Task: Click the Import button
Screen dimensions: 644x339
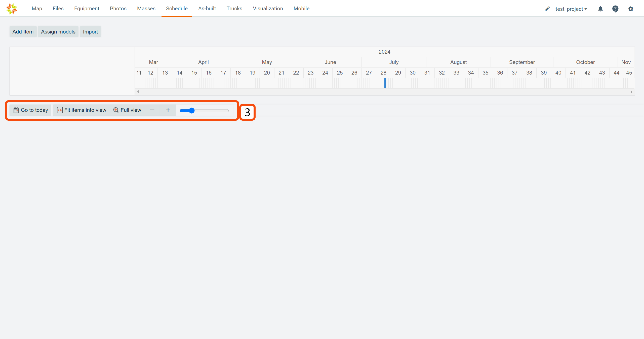Action: coord(90,32)
